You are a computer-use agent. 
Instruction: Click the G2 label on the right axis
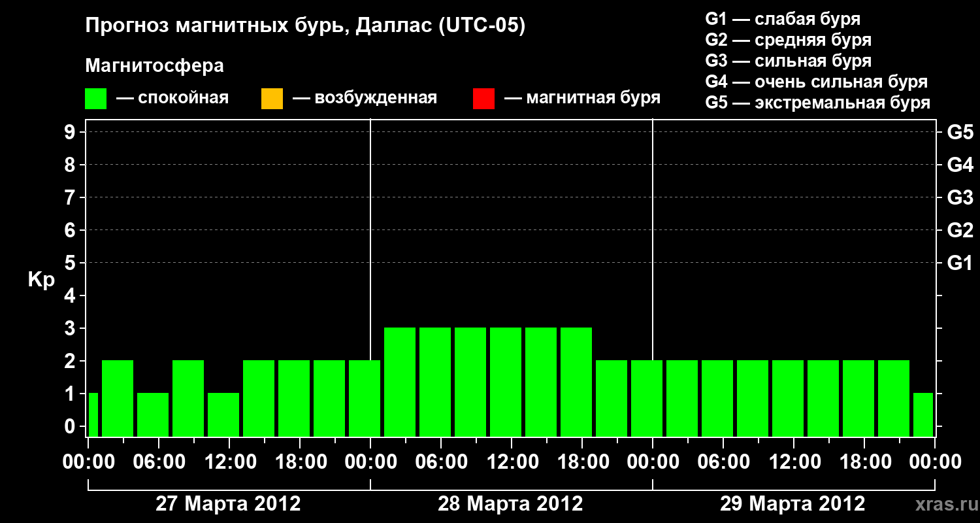(960, 230)
